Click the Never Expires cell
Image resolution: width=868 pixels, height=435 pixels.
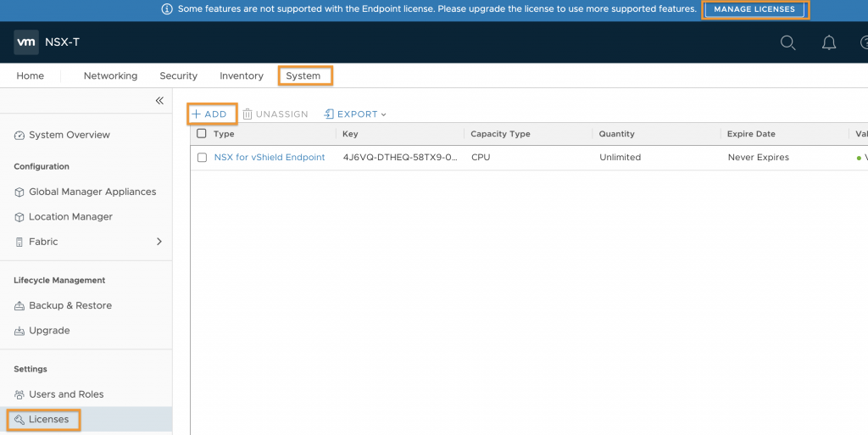(x=759, y=157)
